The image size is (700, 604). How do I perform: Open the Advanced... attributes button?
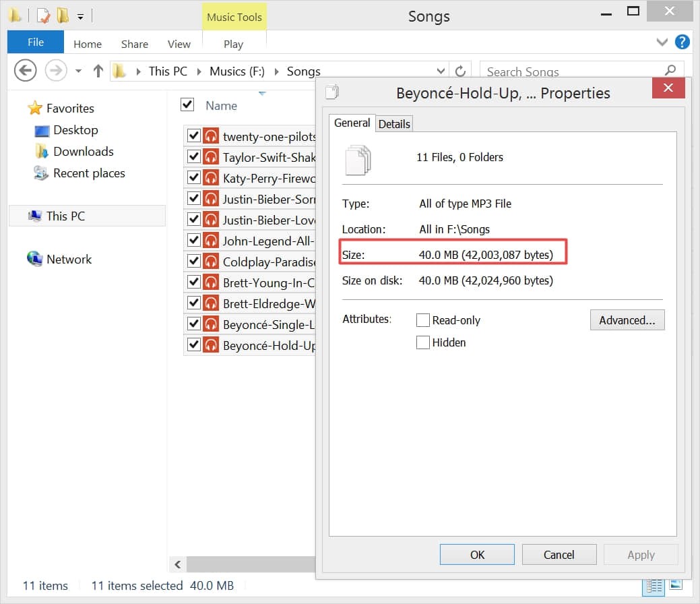[x=627, y=320]
